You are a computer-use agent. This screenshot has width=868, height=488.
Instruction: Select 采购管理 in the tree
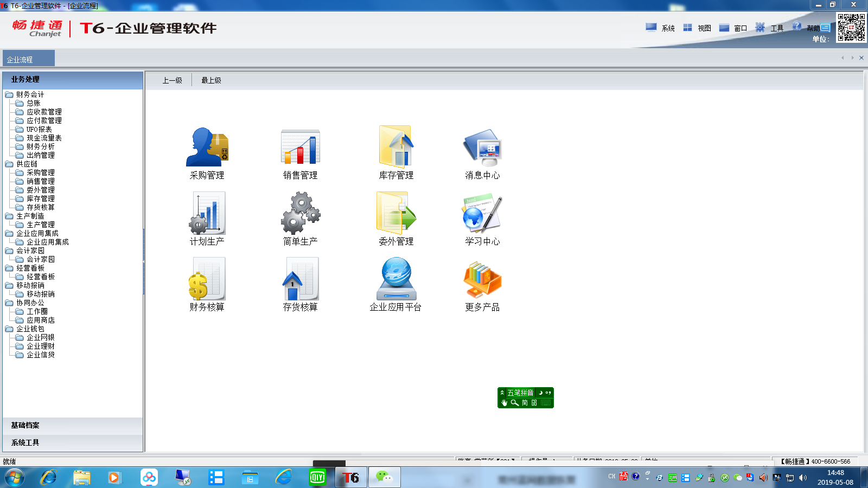pos(41,172)
